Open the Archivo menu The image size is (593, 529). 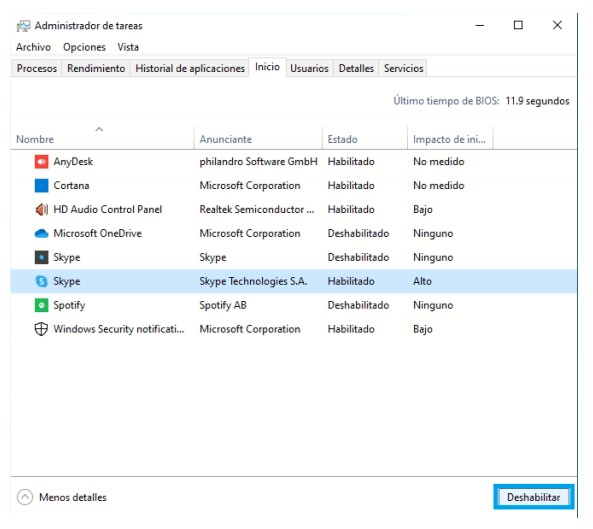point(33,47)
